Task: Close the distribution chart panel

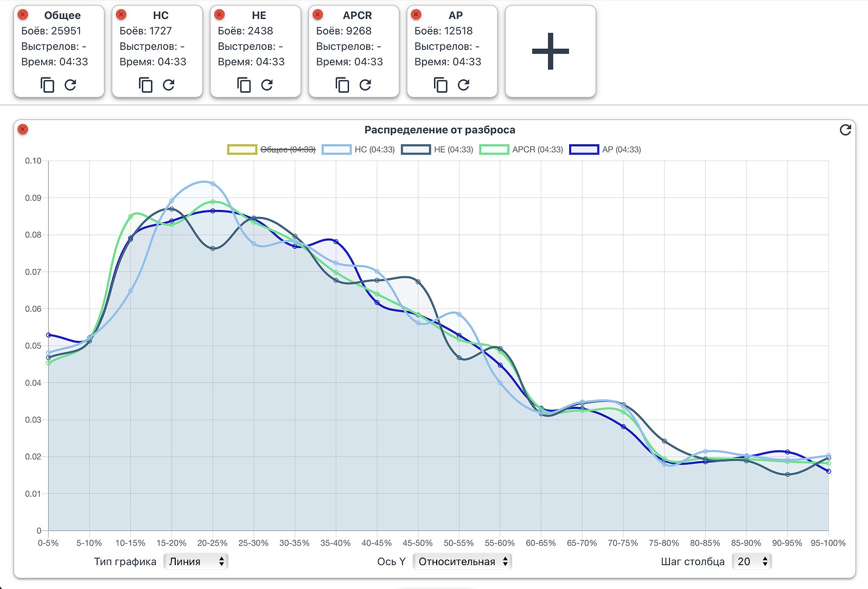Action: click(x=23, y=129)
